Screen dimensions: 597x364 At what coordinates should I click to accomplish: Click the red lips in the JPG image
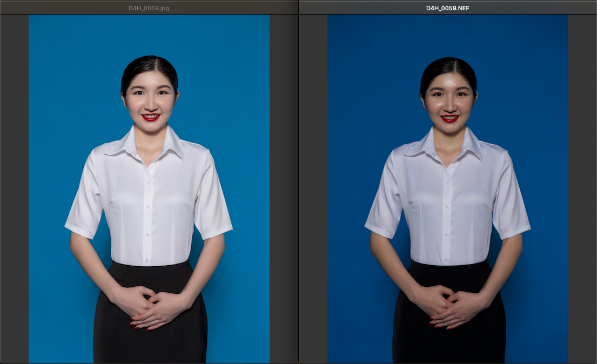(150, 117)
